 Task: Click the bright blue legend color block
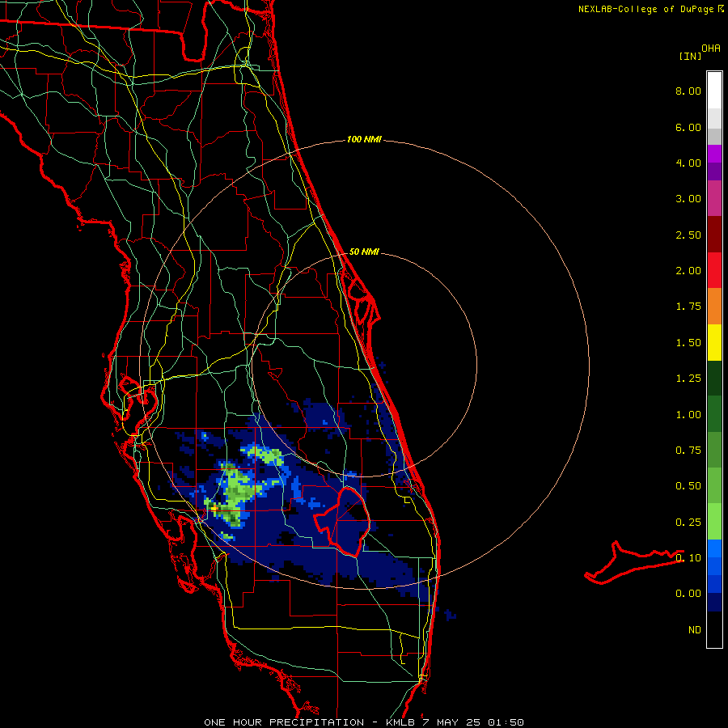point(714,548)
